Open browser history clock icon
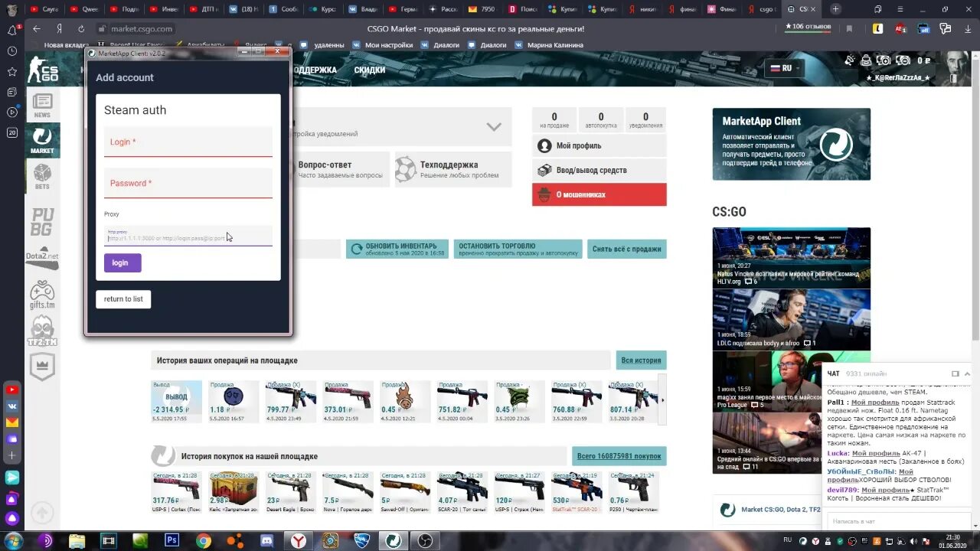This screenshot has width=980, height=551. pos(11,51)
